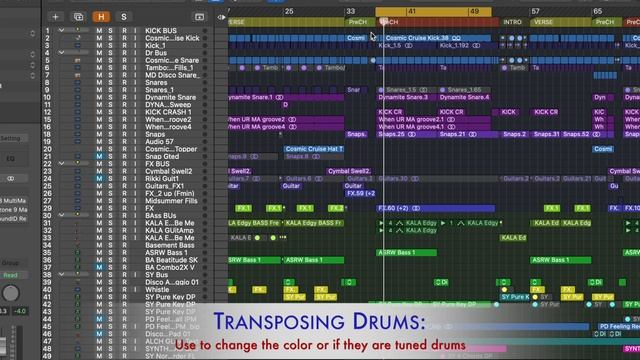This screenshot has height=360, width=640.
Task: Select the Snaps.25 region
Action: (406, 134)
